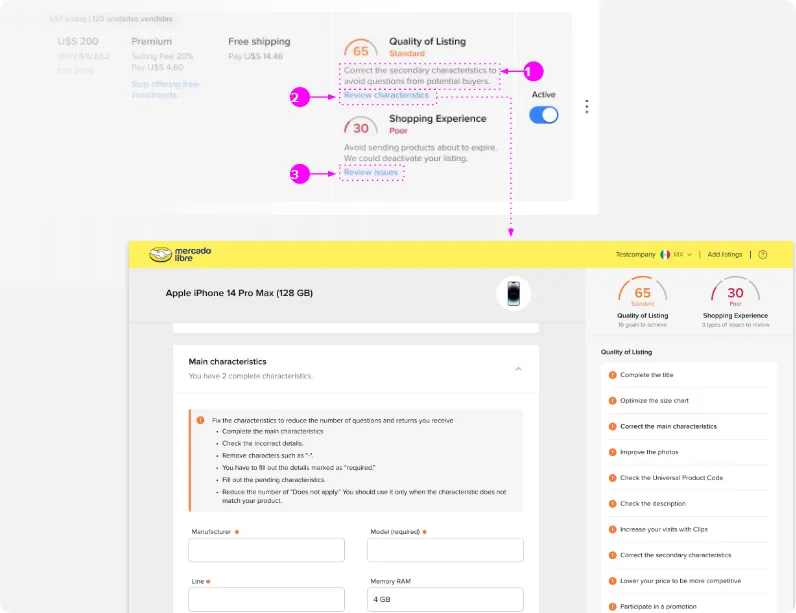Click the warning icon beside Complete the title
The image size is (796, 613).
[x=612, y=375]
